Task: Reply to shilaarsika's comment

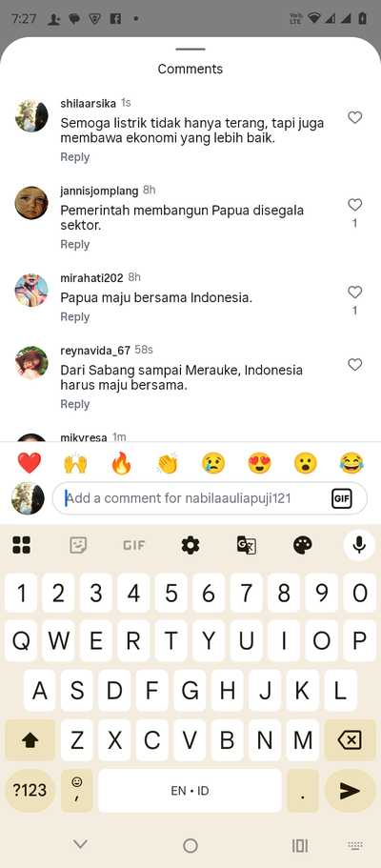Action: [74, 156]
